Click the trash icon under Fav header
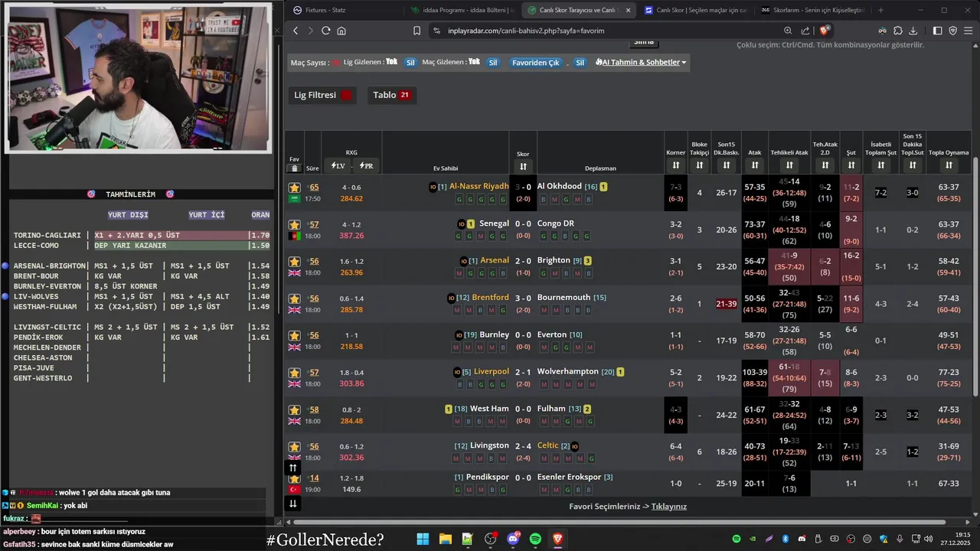980x551 pixels. click(x=295, y=168)
